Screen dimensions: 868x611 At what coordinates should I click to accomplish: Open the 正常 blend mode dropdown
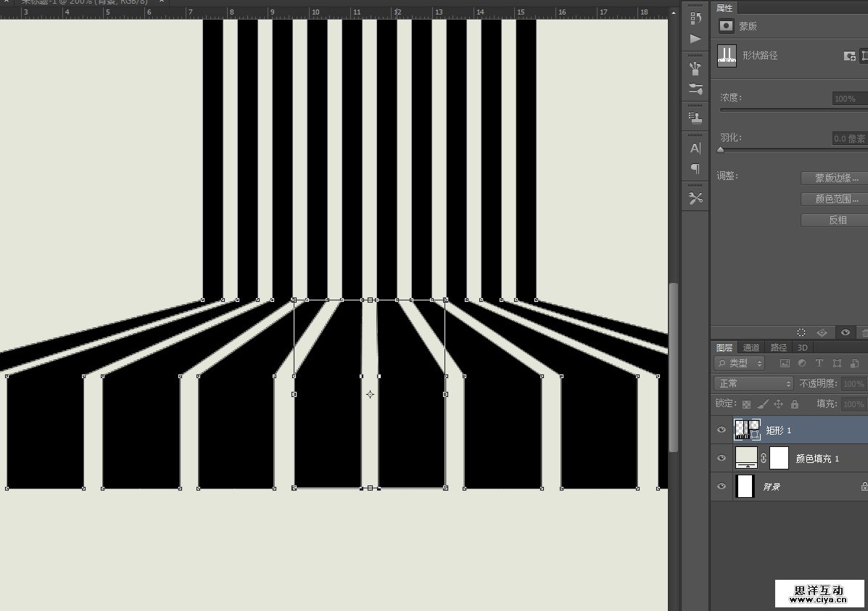[754, 384]
